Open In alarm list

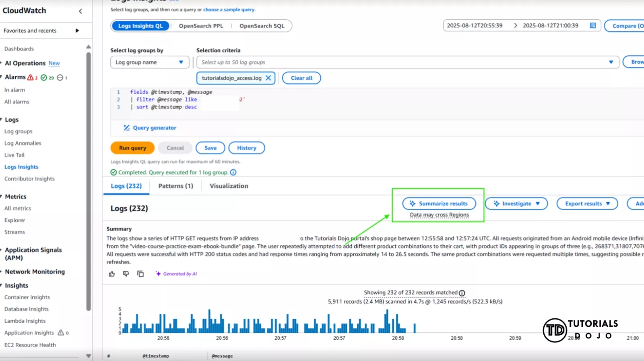pos(14,90)
